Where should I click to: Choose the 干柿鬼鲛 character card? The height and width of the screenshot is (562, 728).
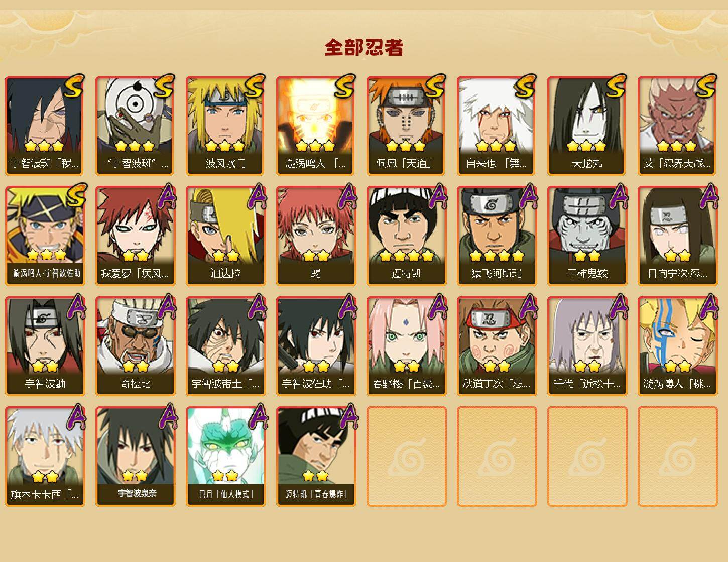[x=587, y=236]
